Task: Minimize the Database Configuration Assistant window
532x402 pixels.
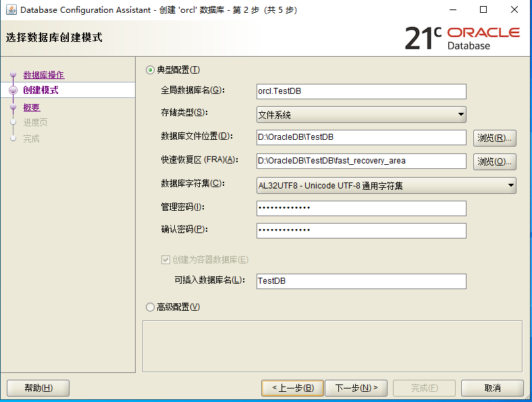Action: coord(453,10)
